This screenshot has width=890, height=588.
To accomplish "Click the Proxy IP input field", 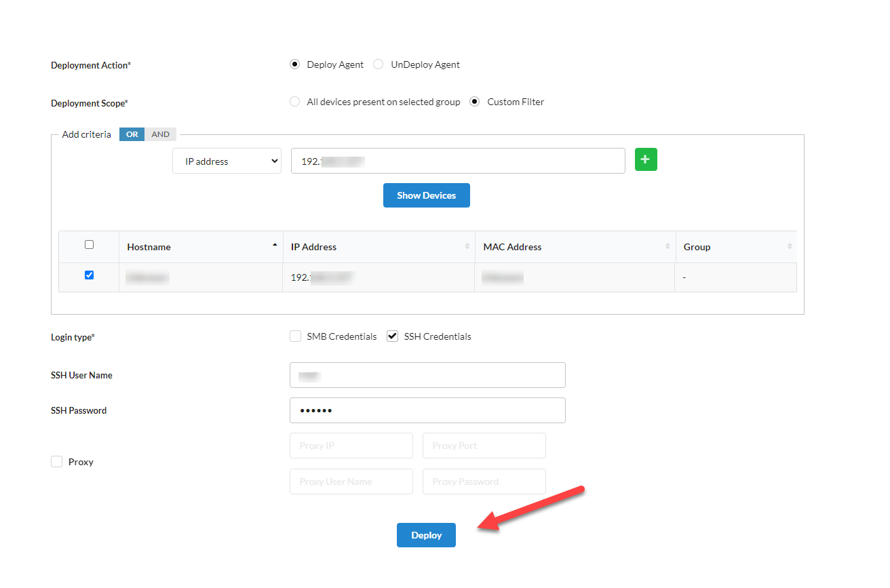I will pos(351,445).
